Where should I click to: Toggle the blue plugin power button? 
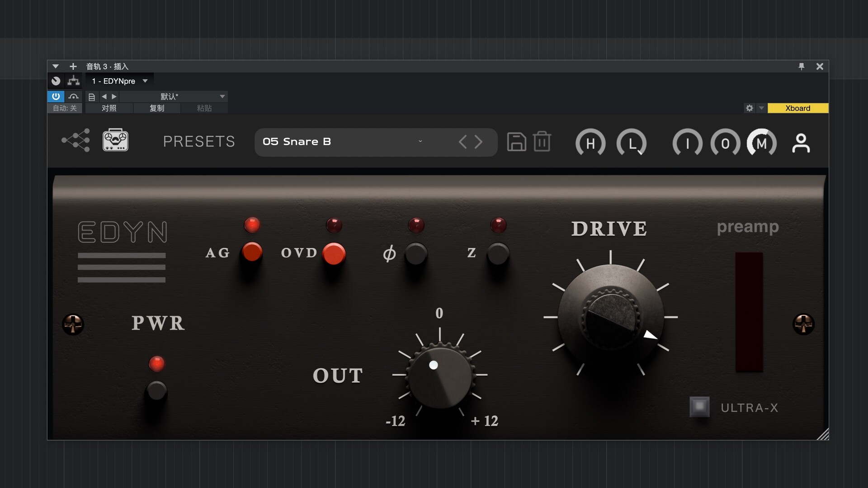click(x=56, y=96)
